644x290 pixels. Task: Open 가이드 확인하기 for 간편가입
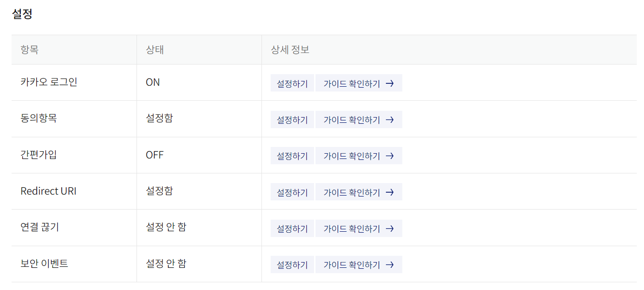pyautogui.click(x=352, y=156)
